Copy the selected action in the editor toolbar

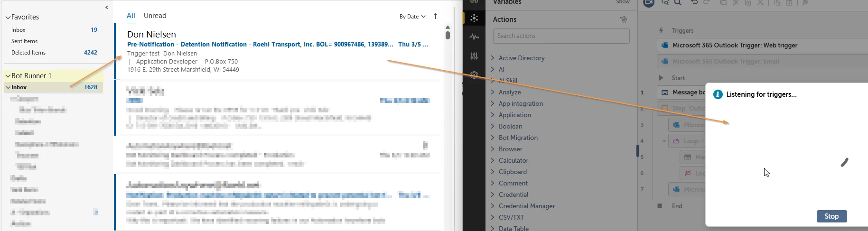[x=723, y=2]
